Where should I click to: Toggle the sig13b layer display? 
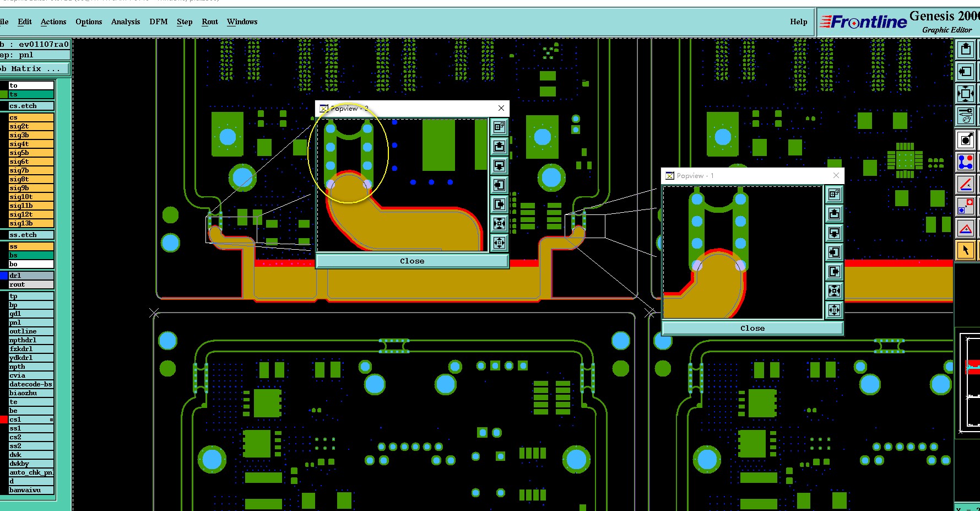point(31,223)
